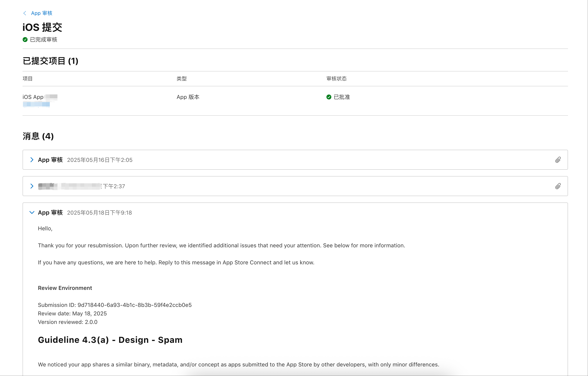Click the 已批准 status text
Screen dimensions: 588x376
[342, 97]
